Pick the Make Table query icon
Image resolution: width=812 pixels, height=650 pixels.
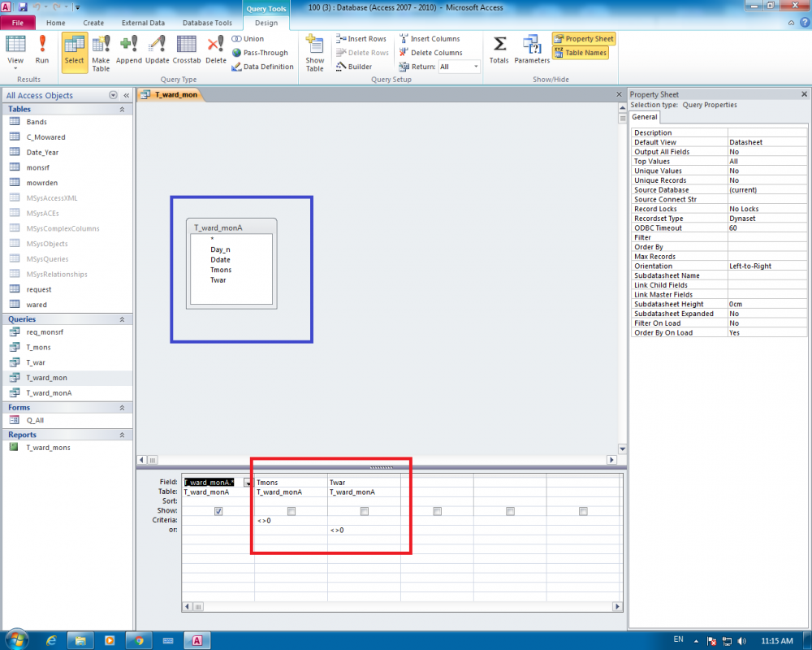(x=101, y=52)
